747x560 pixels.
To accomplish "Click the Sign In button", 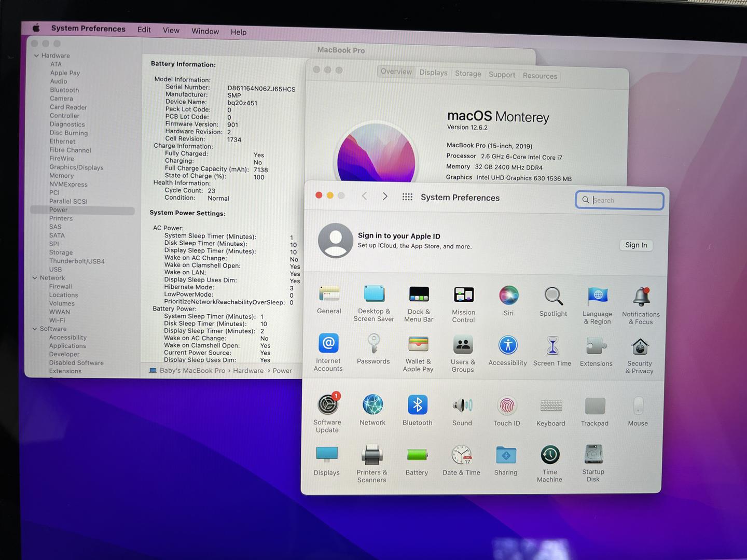I will [636, 245].
